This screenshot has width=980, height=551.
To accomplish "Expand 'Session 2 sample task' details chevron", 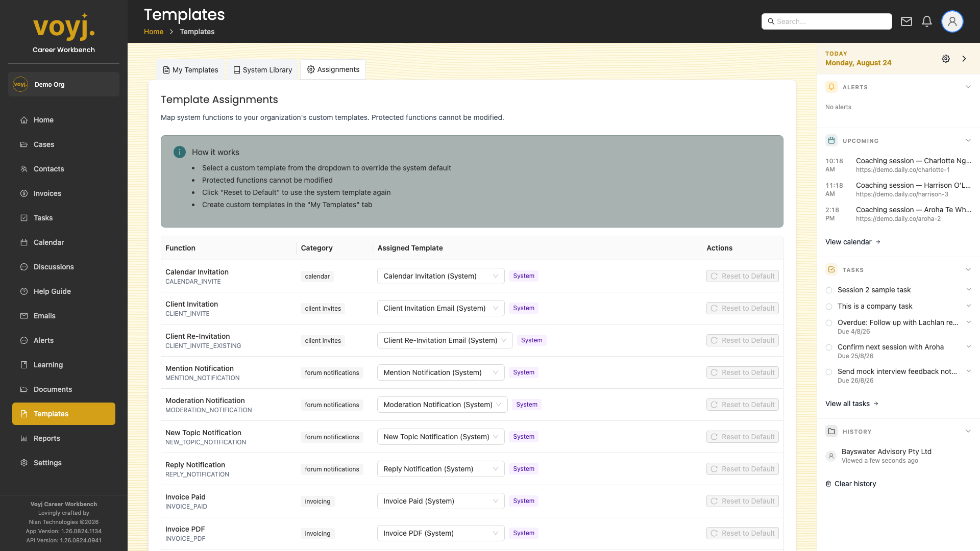I will 968,290.
